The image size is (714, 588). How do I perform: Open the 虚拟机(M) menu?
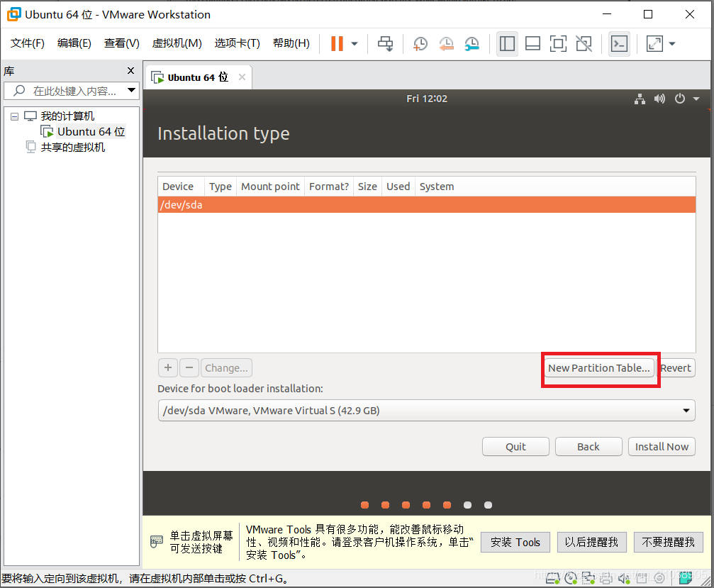(x=177, y=43)
